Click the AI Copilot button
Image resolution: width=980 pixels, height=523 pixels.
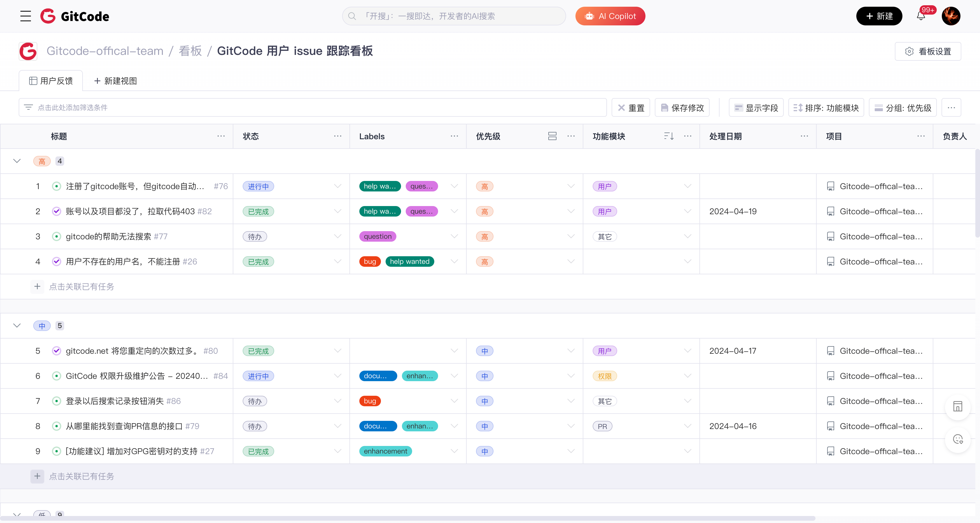point(610,16)
